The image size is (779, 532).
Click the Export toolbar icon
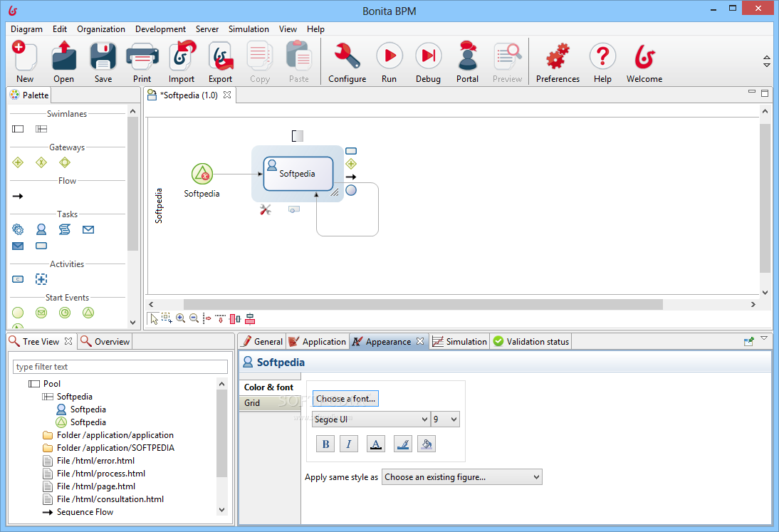point(220,63)
